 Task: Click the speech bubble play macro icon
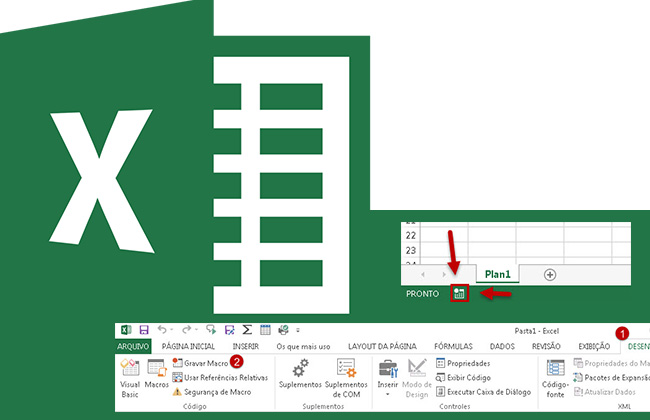pyautogui.click(x=211, y=330)
